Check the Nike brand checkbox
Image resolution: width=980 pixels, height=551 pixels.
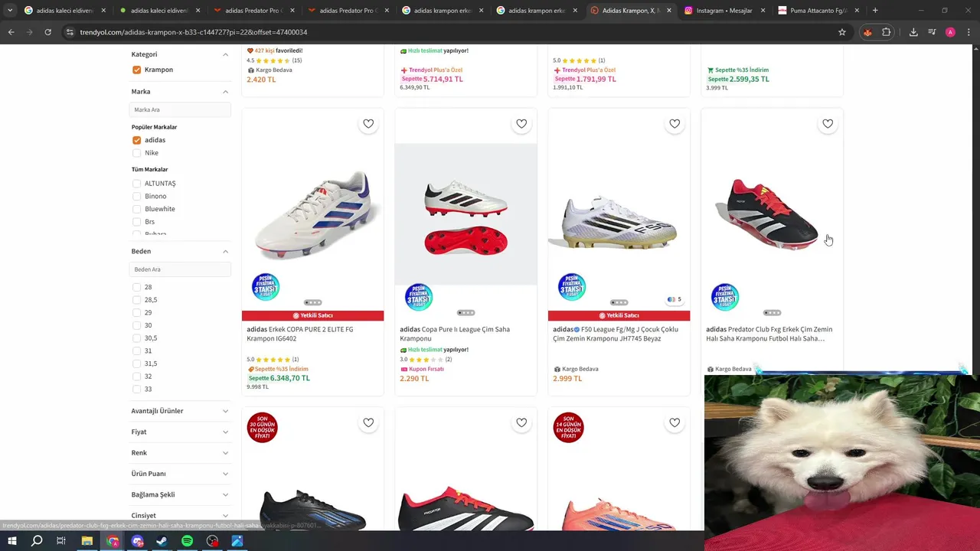pyautogui.click(x=136, y=153)
